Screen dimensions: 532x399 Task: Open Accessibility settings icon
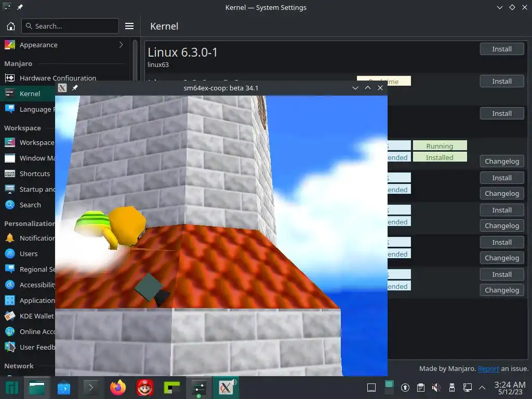click(10, 285)
